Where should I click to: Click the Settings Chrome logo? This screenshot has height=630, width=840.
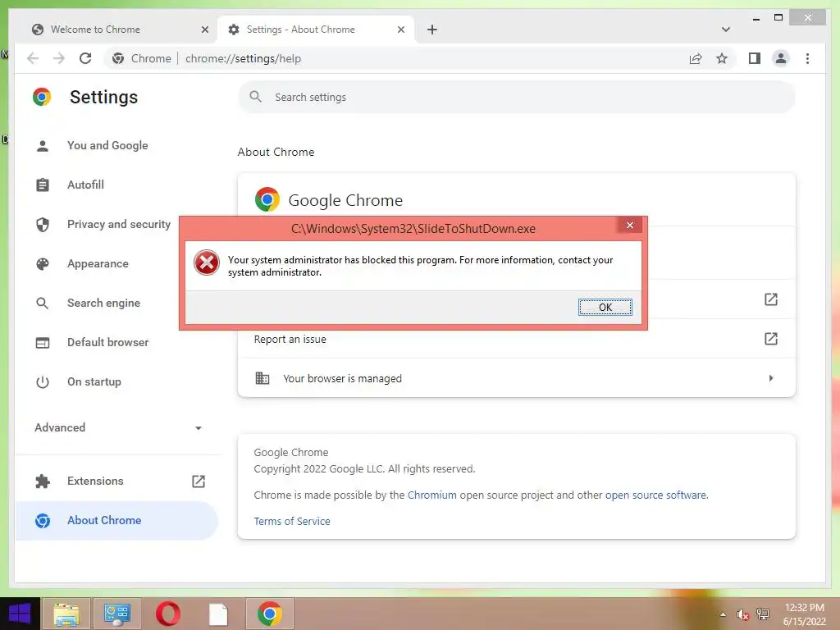point(42,97)
